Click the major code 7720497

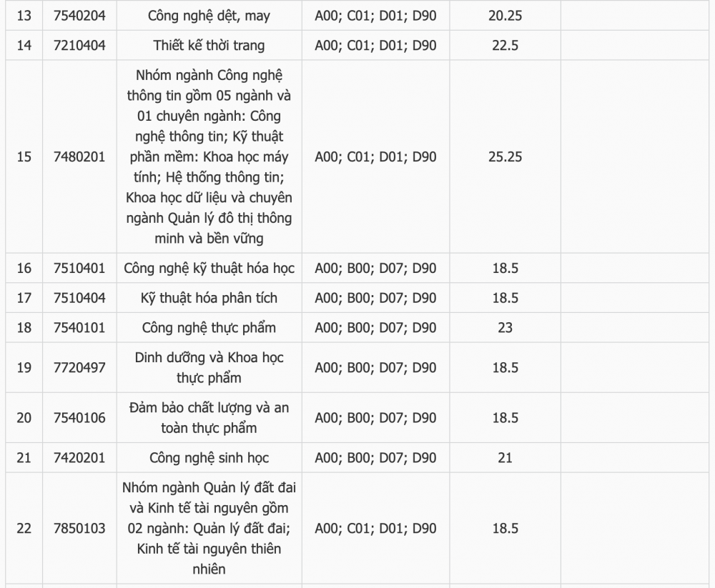point(79,368)
